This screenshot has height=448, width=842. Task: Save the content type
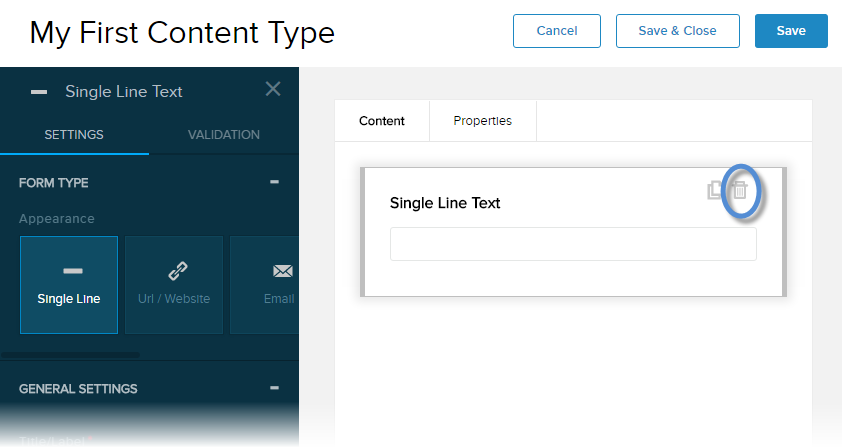(790, 31)
